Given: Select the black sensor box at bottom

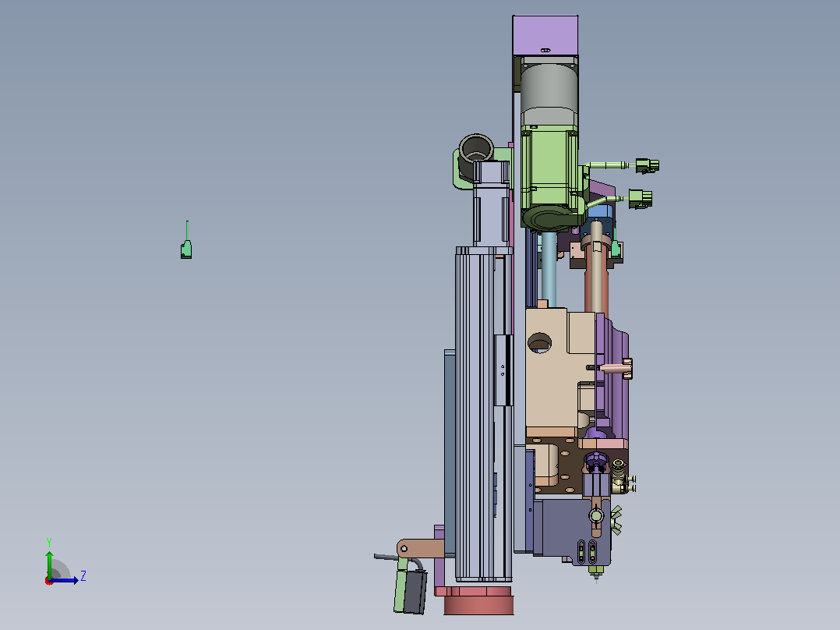Looking at the screenshot, I should pos(415,591).
